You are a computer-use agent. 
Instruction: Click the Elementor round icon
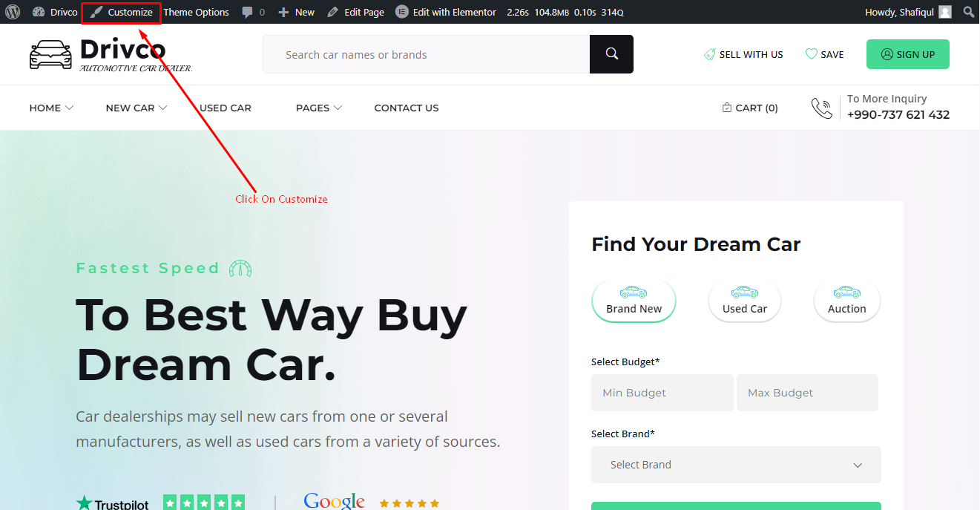(x=401, y=12)
